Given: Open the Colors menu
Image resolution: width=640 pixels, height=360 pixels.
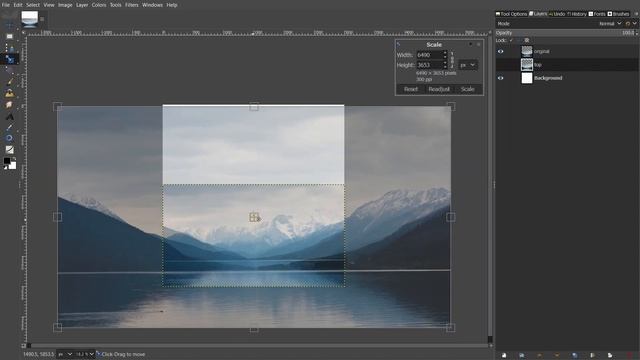Looking at the screenshot, I should click(99, 5).
